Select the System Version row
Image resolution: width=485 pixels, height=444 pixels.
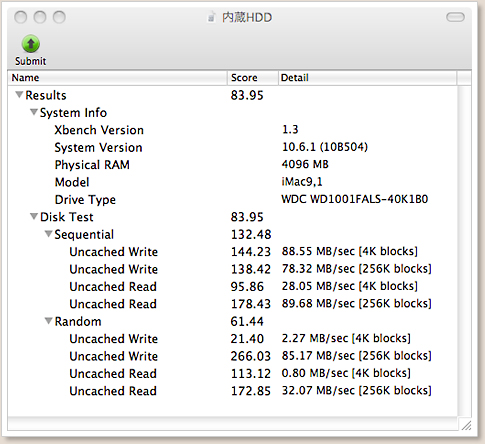[232, 147]
